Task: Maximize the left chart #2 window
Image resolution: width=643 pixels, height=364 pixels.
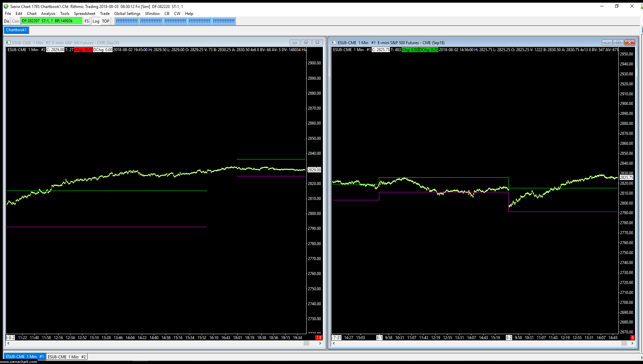Action: coord(306,43)
